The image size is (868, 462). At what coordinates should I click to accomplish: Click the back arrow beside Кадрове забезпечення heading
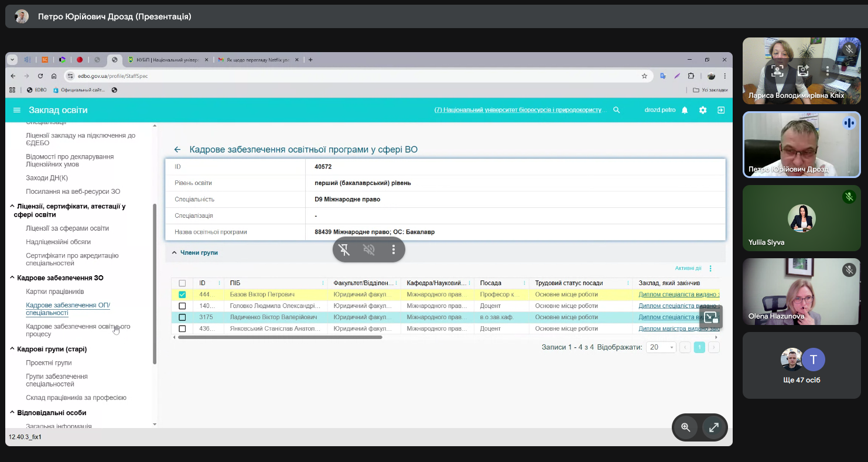177,150
